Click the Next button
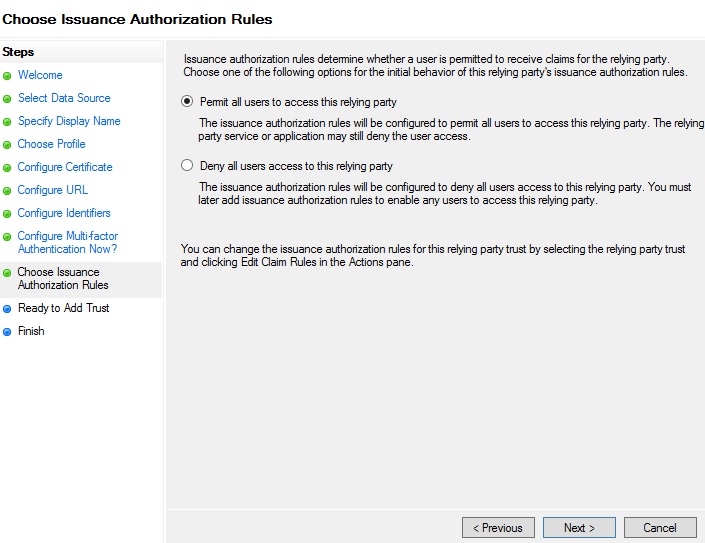Viewport: 705px width, 543px height. click(x=579, y=528)
